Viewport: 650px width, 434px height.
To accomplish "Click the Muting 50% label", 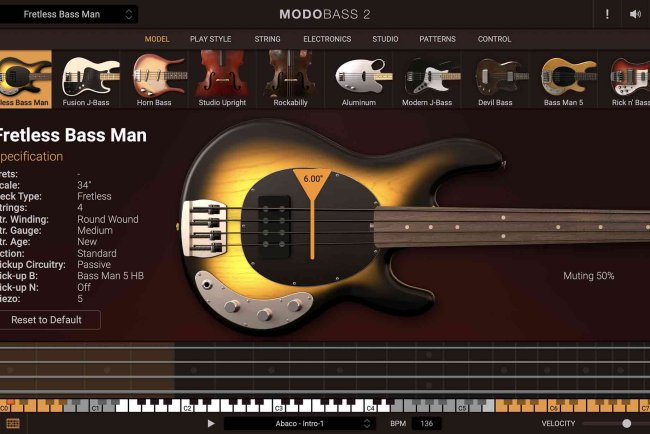I will pyautogui.click(x=589, y=276).
